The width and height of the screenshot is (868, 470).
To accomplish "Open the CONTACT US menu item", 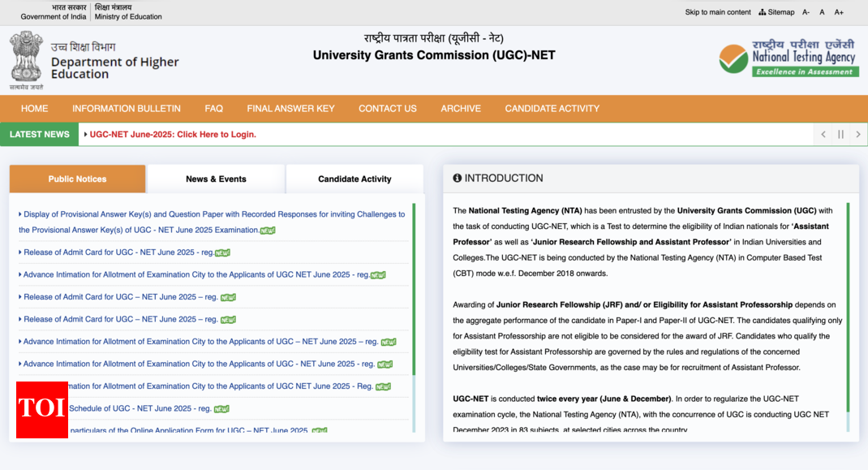I will point(388,109).
